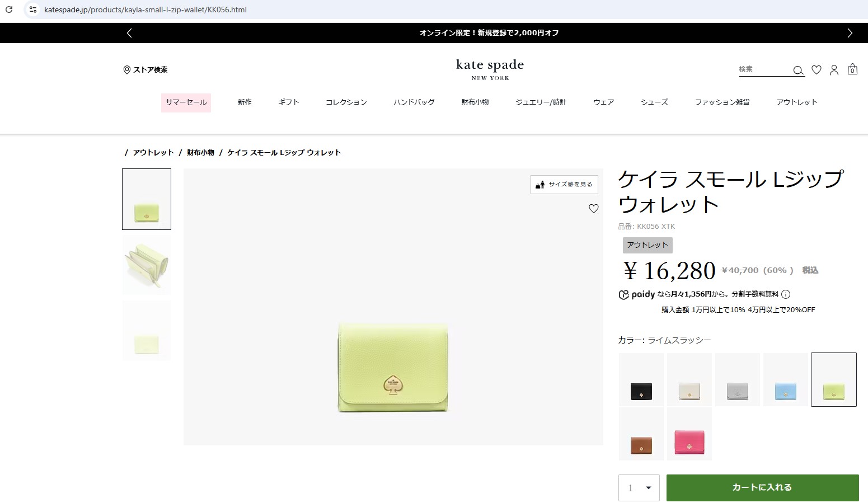
Task: Open the サマーセール menu item
Action: tap(186, 102)
